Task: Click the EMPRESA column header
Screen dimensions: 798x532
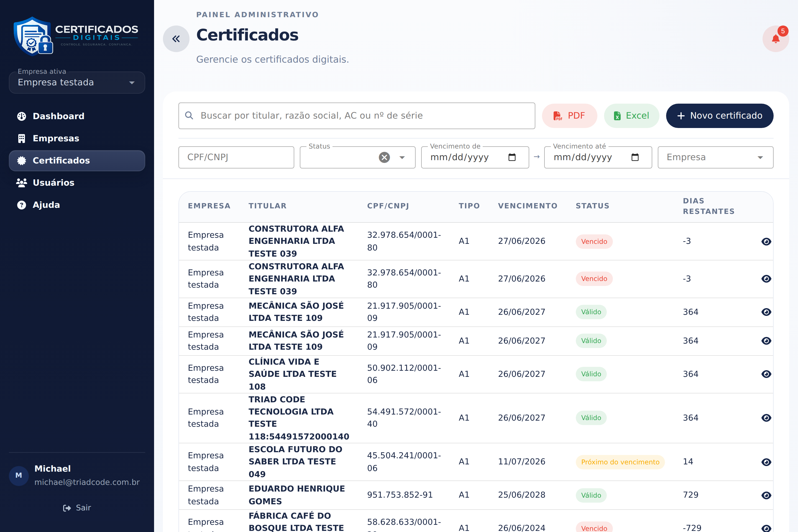Action: pyautogui.click(x=209, y=206)
